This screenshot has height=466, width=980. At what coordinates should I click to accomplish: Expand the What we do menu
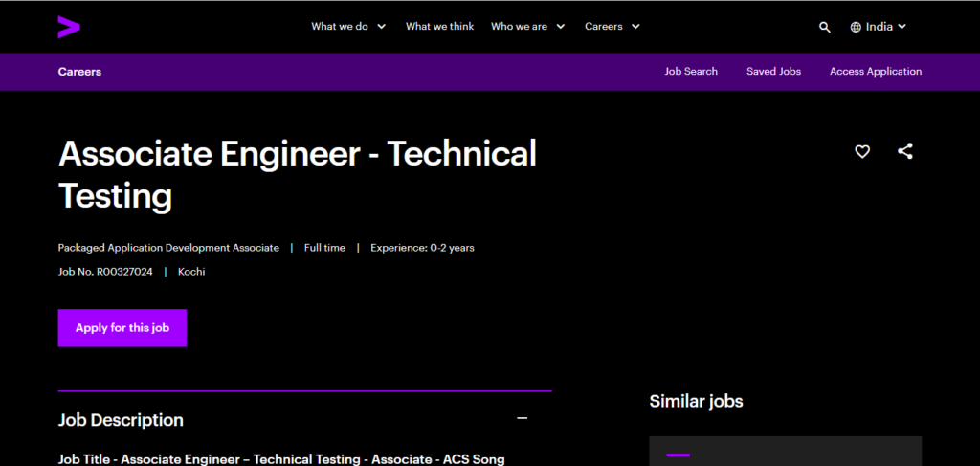[348, 26]
